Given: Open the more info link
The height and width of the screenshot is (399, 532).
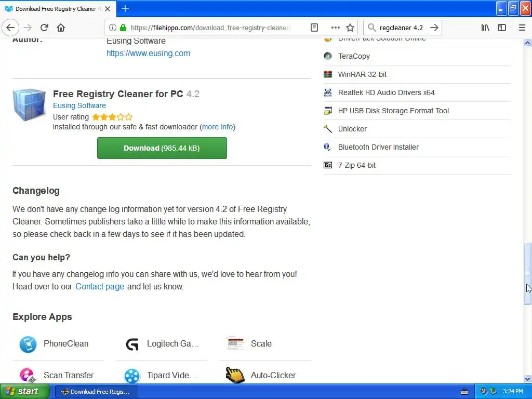Looking at the screenshot, I should (218, 127).
